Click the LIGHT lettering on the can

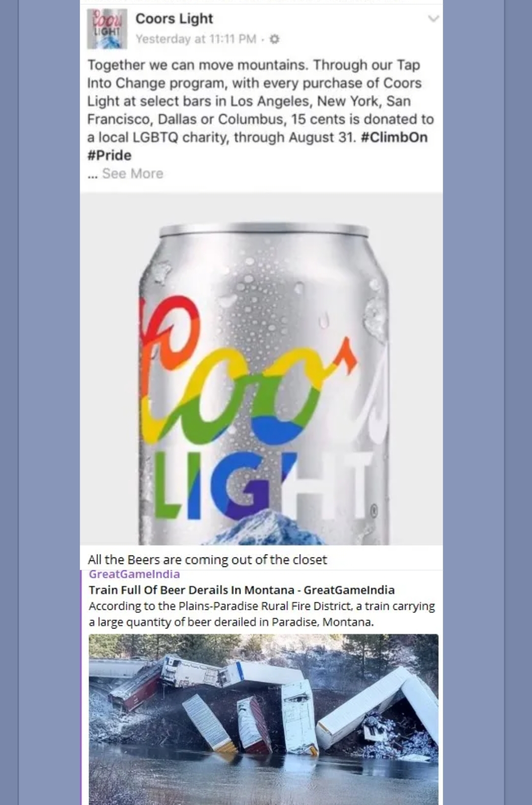coord(264,486)
